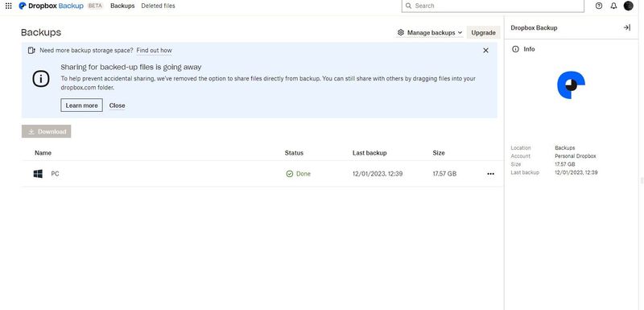
Task: Switch to the Deleted files tab
Action: (158, 6)
